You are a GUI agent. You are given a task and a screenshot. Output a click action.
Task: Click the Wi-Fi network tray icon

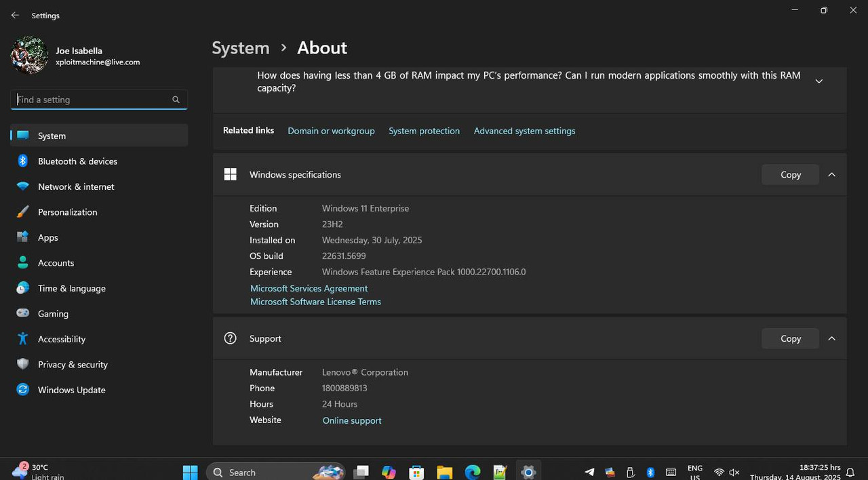(x=719, y=473)
